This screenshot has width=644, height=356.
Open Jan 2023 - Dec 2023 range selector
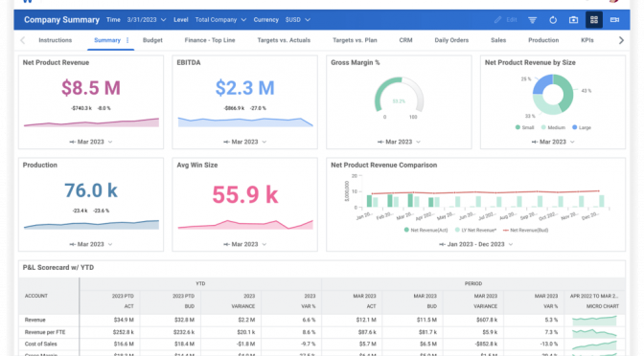click(475, 244)
